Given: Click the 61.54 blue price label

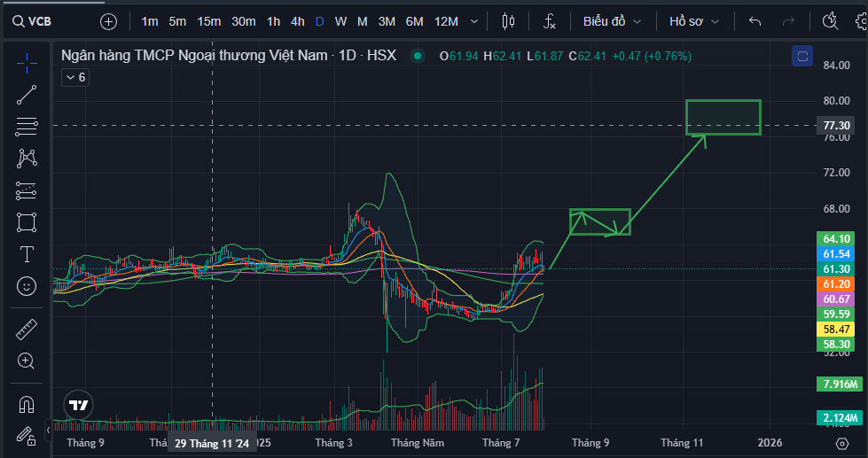Looking at the screenshot, I should [836, 254].
